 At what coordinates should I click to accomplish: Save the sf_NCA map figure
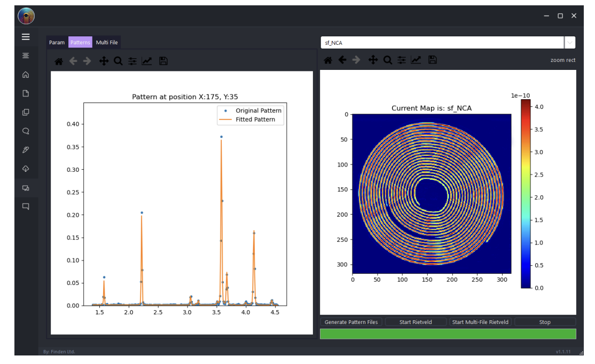pyautogui.click(x=433, y=60)
